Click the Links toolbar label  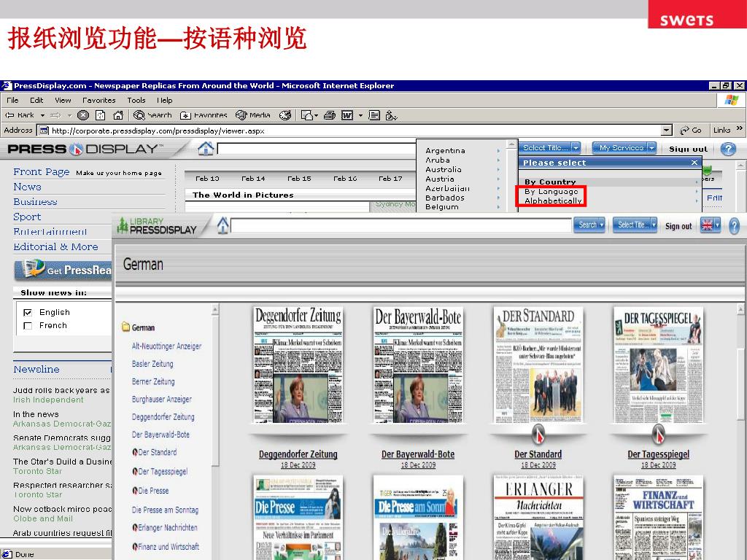tap(721, 130)
